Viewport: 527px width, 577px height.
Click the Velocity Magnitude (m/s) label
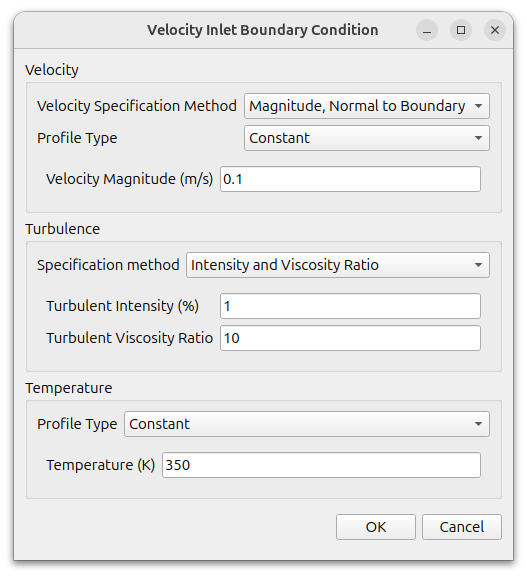(x=130, y=179)
